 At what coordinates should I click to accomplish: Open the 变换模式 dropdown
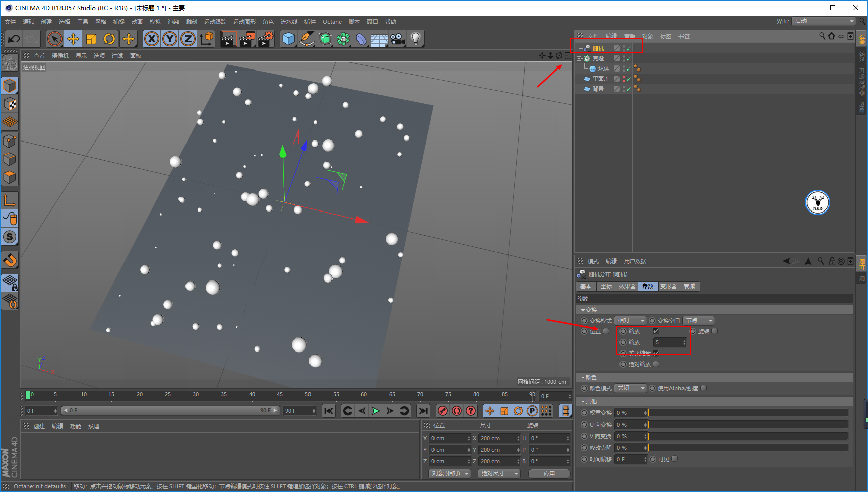pos(631,321)
